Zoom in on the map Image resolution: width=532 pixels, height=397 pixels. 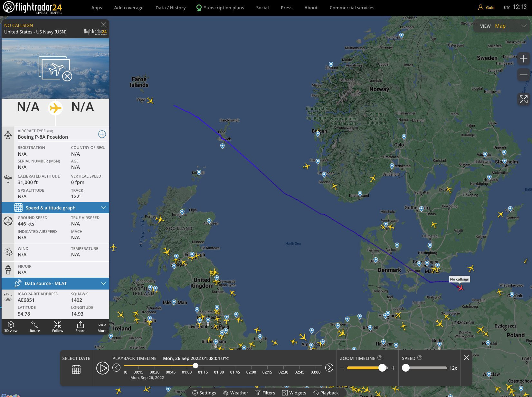[x=524, y=59]
